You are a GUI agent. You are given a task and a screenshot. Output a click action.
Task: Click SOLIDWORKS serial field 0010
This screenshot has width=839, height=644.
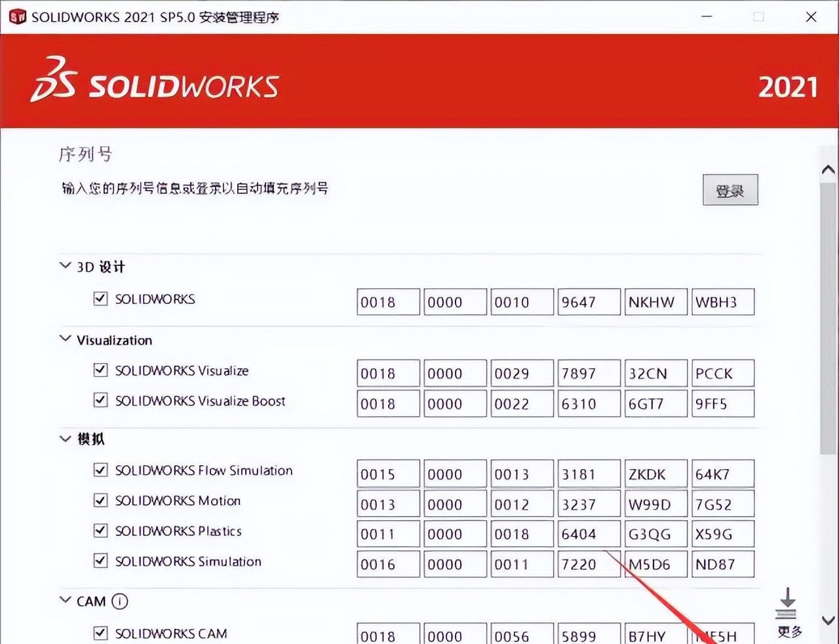(522, 302)
